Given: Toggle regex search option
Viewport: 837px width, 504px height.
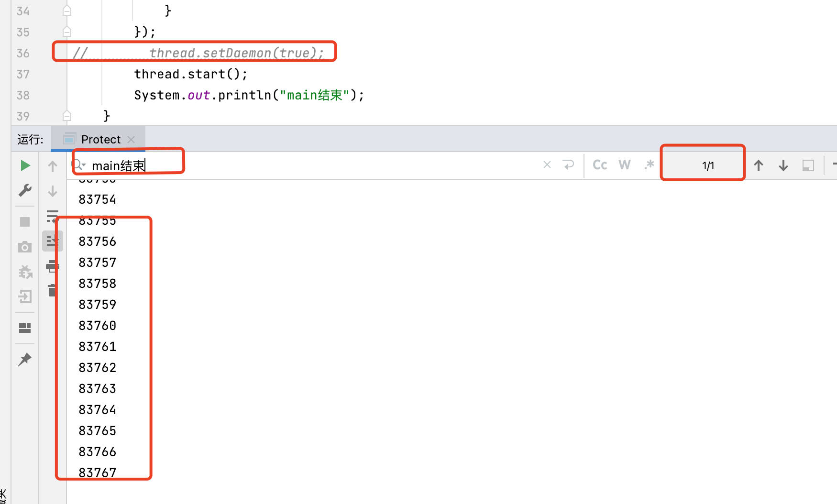Looking at the screenshot, I should [649, 165].
